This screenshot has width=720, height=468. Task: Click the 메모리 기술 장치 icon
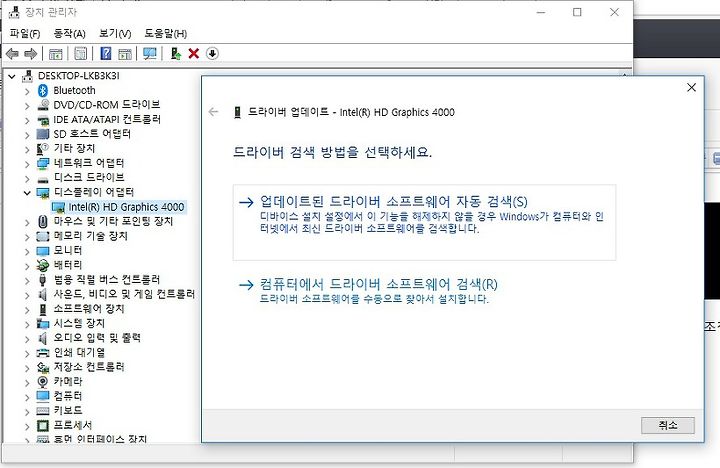43,236
